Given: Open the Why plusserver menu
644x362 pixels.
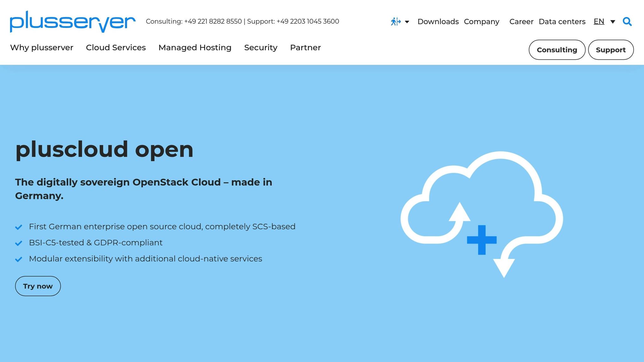Looking at the screenshot, I should [x=42, y=47].
